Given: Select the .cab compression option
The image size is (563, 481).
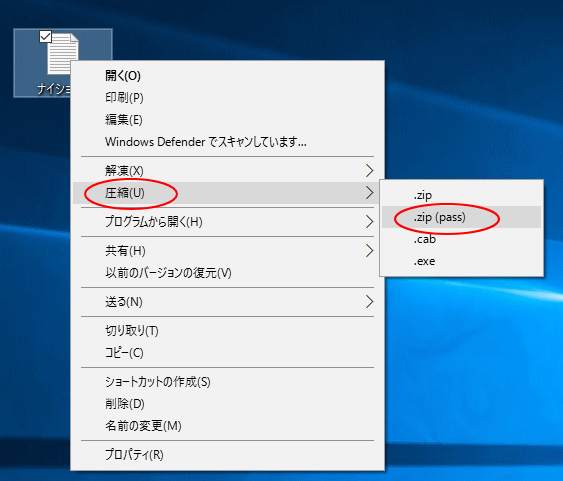Looking at the screenshot, I should (461, 239).
